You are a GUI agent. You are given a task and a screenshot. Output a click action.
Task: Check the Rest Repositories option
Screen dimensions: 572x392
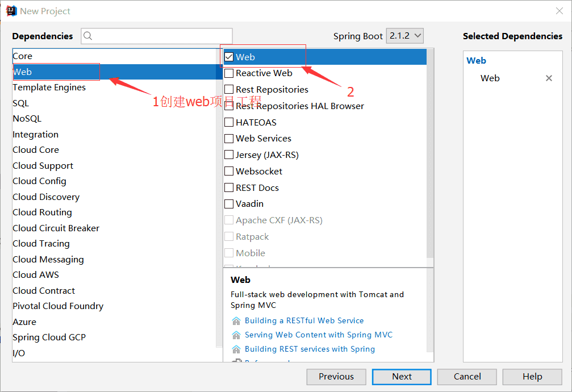pyautogui.click(x=229, y=89)
